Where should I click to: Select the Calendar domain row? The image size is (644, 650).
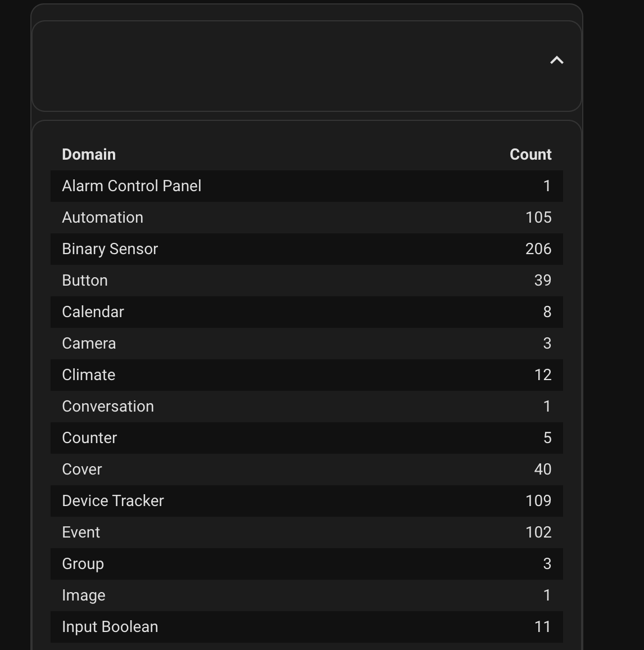tap(307, 312)
